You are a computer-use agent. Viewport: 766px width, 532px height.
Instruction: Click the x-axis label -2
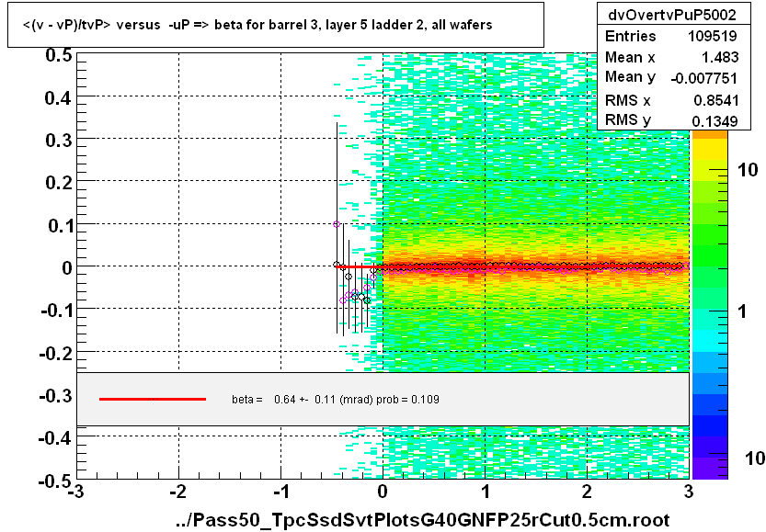coord(177,492)
